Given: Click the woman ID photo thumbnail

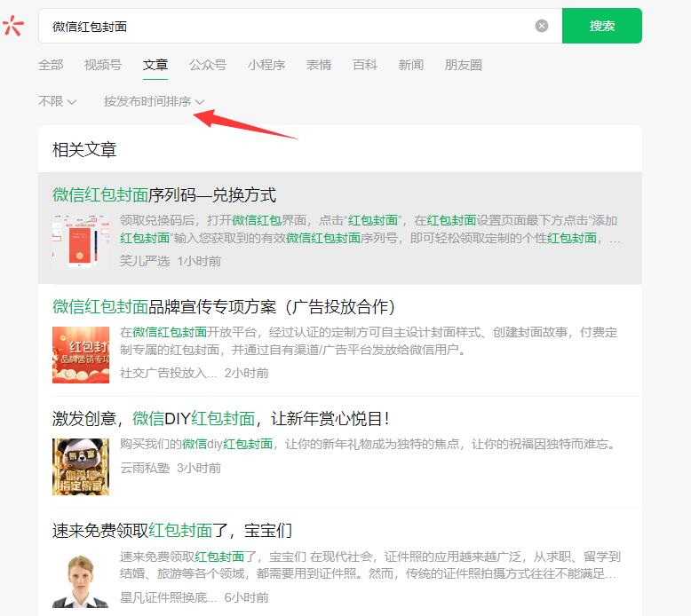Looking at the screenshot, I should tap(81, 580).
